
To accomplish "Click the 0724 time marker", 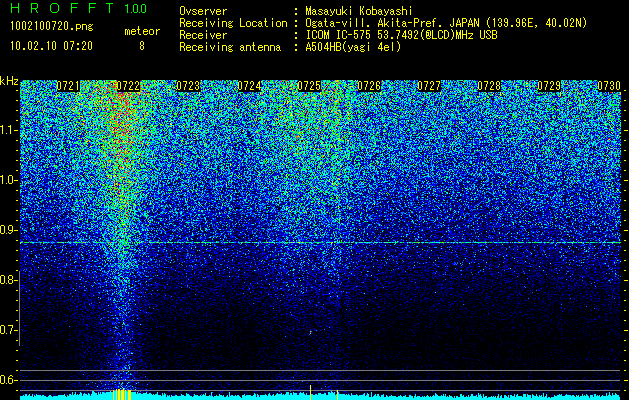I will [x=250, y=86].
